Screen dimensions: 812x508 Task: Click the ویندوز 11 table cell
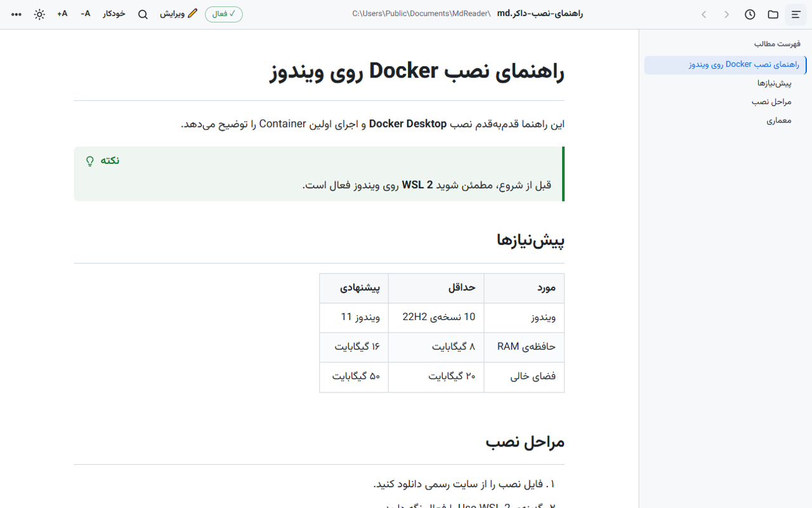pos(354,317)
